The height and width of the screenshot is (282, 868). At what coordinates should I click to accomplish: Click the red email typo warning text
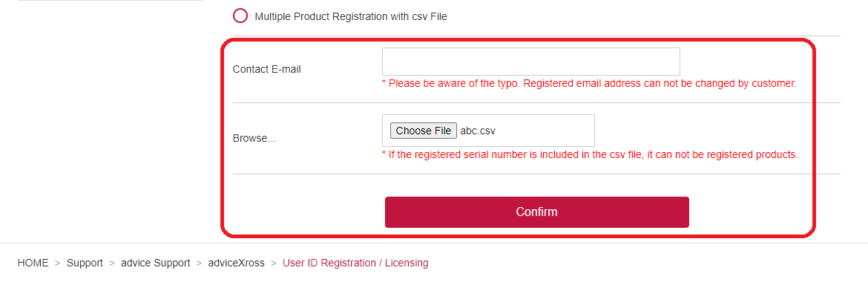click(589, 84)
